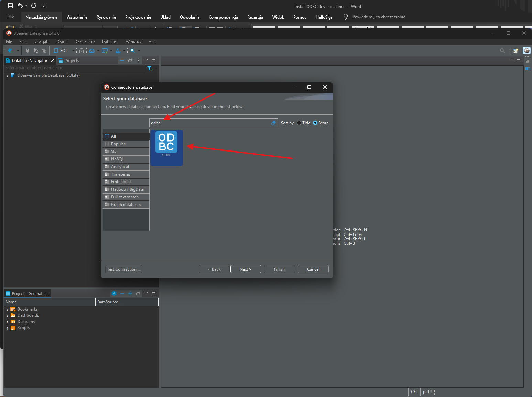Click the lightbulb Tell Me icon in Word

point(346,17)
